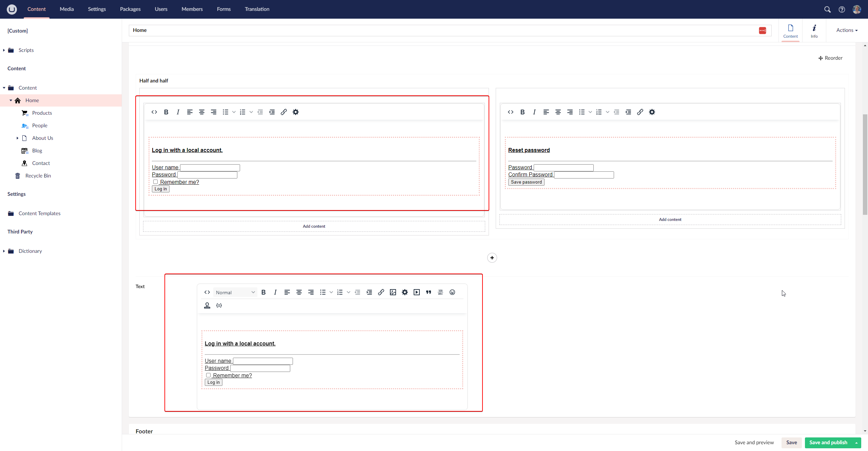Insert a special character in the Text editor

point(440,292)
